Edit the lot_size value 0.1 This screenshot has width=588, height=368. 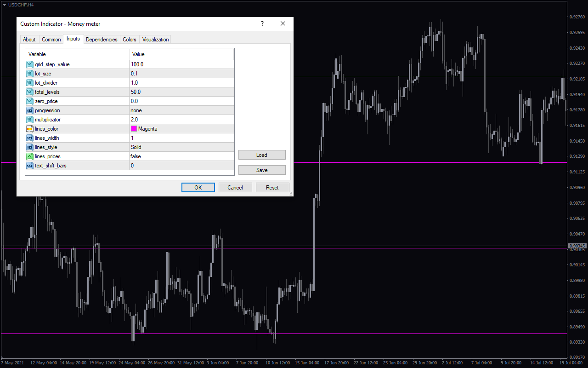(181, 74)
